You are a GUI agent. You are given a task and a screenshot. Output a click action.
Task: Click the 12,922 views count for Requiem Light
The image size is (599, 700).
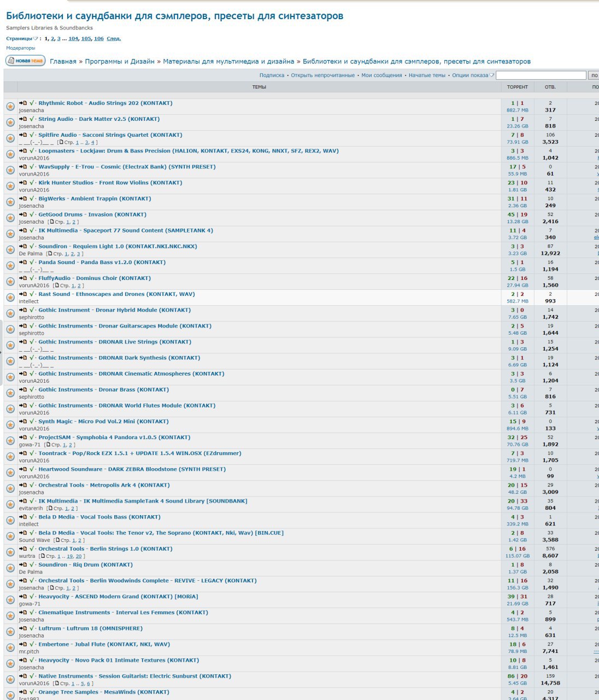550,253
